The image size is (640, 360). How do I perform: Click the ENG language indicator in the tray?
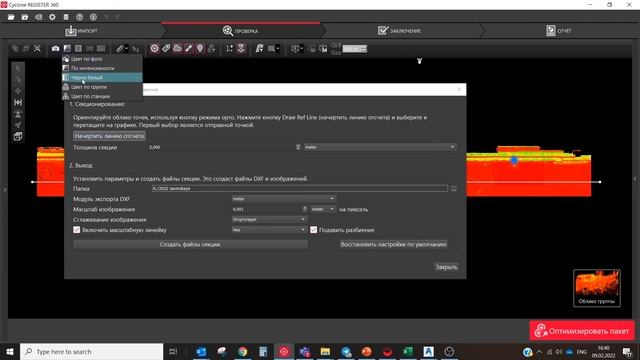582,352
